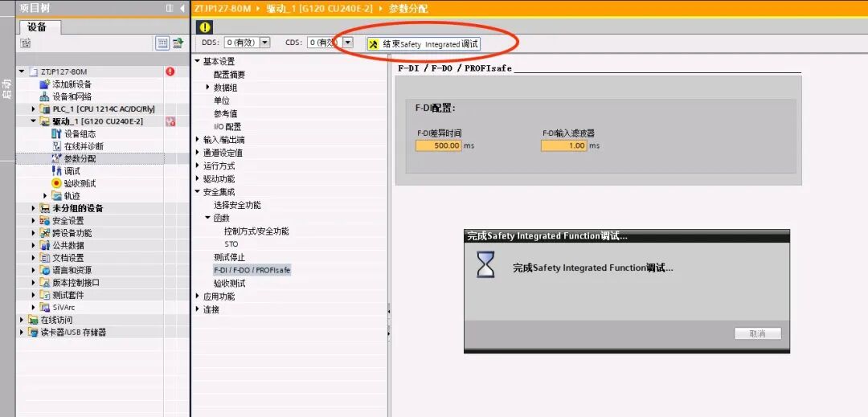Click ZTJP127-80M in the breadcrumb
Image resolution: width=868 pixels, height=417 pixels.
click(x=223, y=9)
